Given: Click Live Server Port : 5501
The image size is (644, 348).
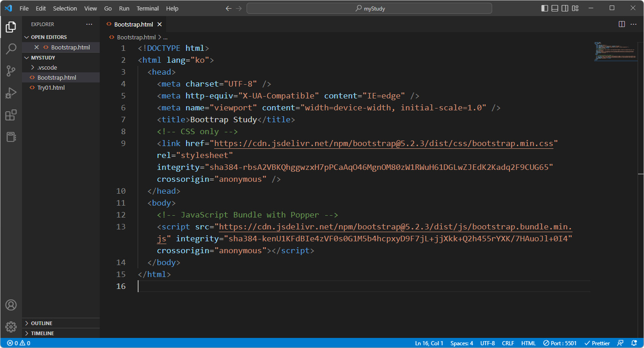Looking at the screenshot, I should (560, 343).
